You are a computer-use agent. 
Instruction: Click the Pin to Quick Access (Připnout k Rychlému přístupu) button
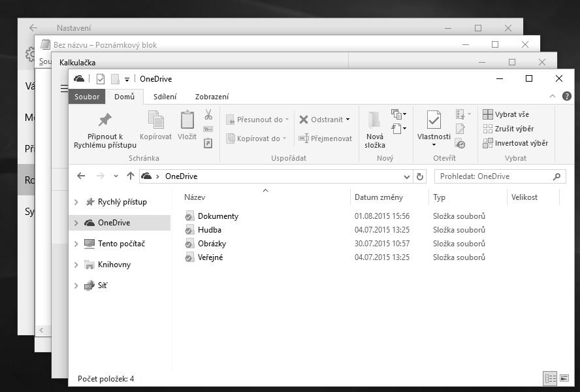(105, 131)
